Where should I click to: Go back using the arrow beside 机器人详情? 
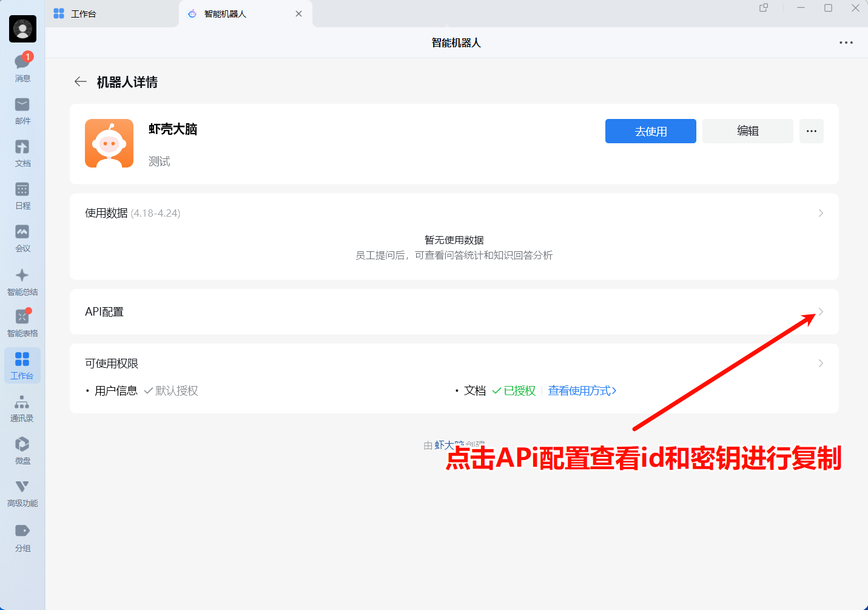[81, 82]
